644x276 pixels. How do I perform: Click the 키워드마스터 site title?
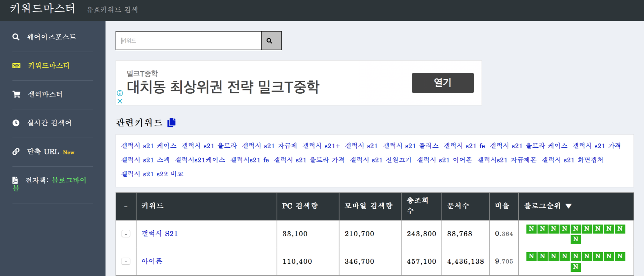click(x=43, y=8)
